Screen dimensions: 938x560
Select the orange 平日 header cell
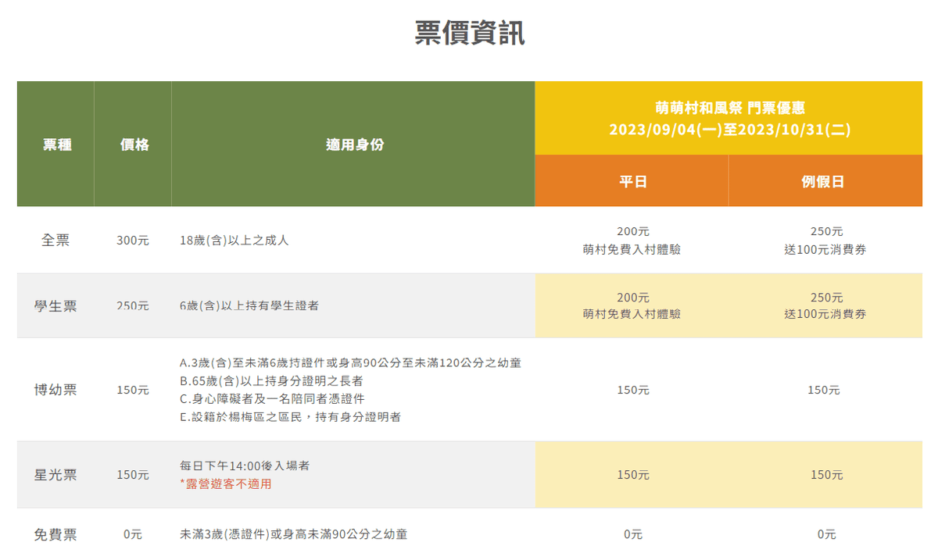(x=632, y=181)
